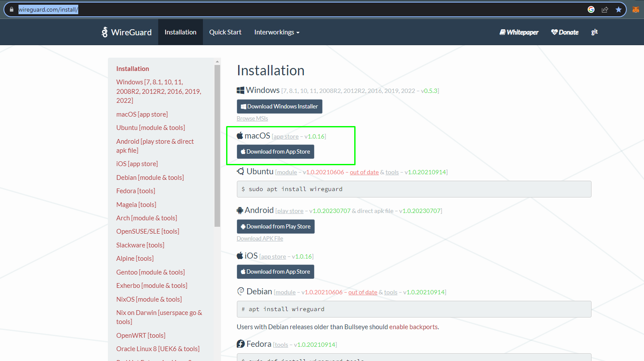Screen dimensions: 644x361
Task: Click macOS Download from App Store button
Action: 276,151
